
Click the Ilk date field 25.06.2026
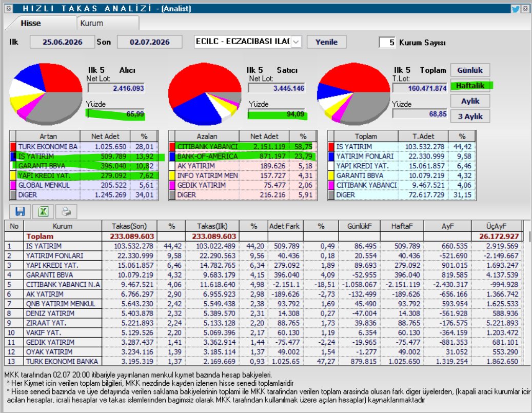(x=63, y=42)
